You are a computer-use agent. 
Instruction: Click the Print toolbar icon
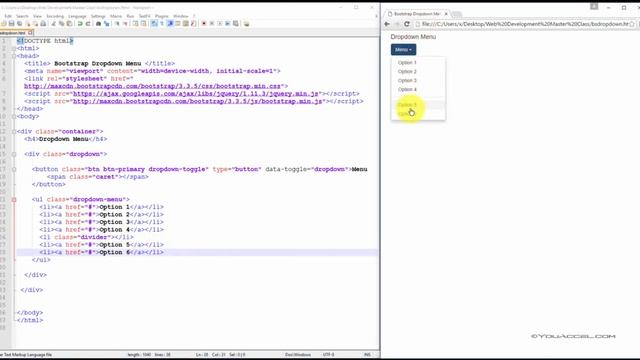click(x=43, y=24)
